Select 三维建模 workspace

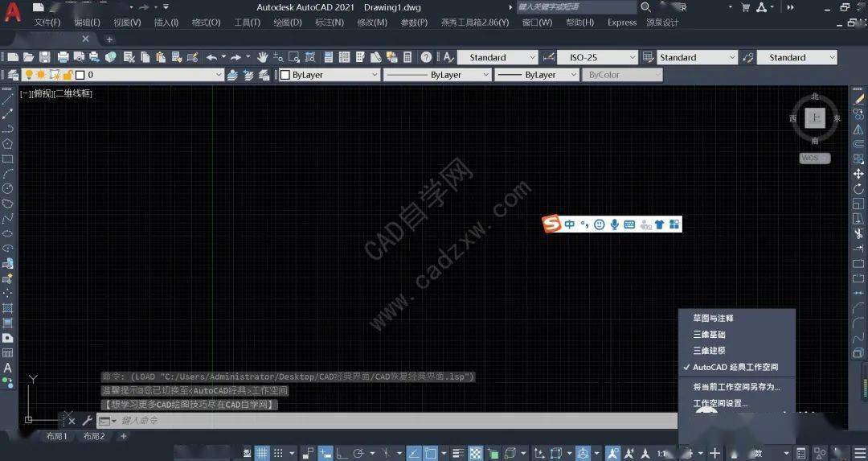[709, 350]
